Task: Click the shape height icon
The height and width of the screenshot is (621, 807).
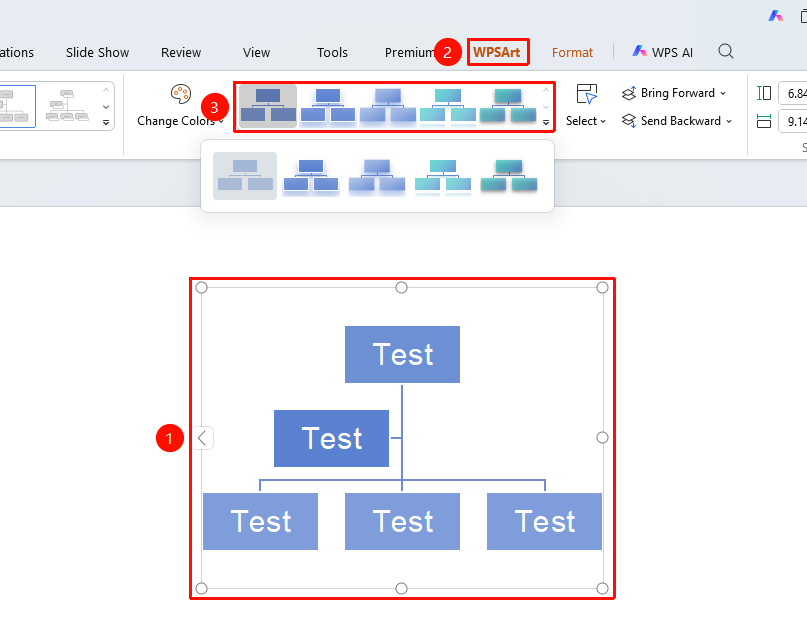Action: tap(764, 93)
